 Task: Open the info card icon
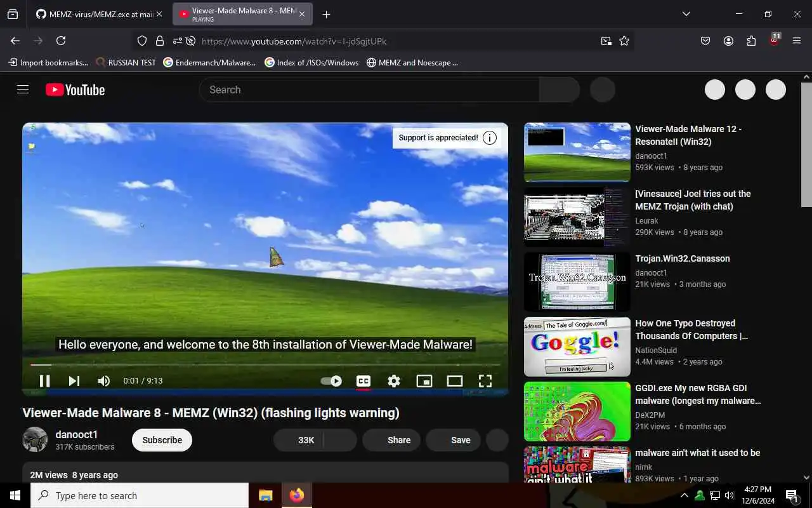(490, 138)
